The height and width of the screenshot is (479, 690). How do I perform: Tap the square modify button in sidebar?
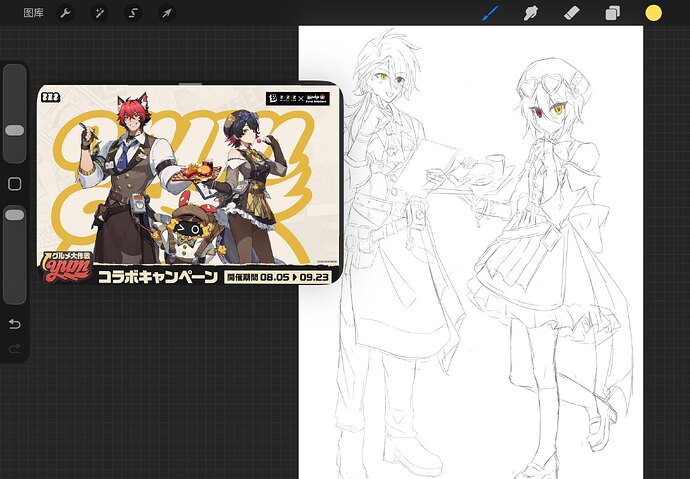tap(15, 184)
